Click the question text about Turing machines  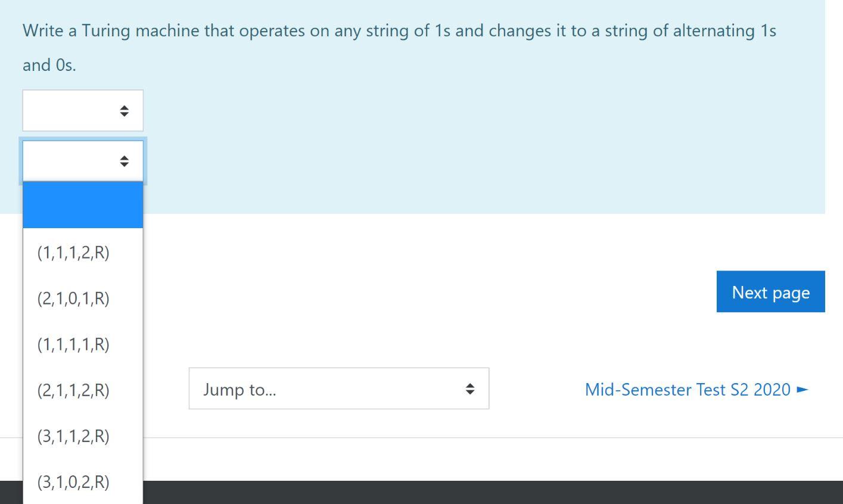[x=399, y=30]
